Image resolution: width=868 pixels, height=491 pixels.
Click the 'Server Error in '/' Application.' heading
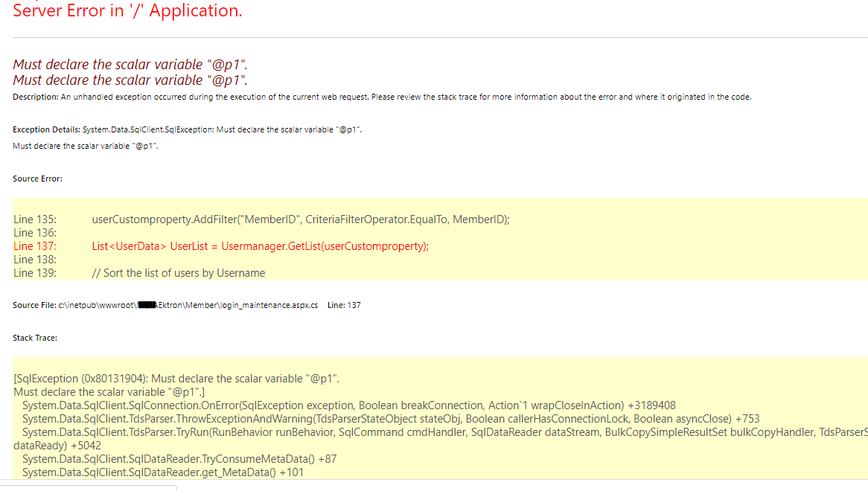127,11
